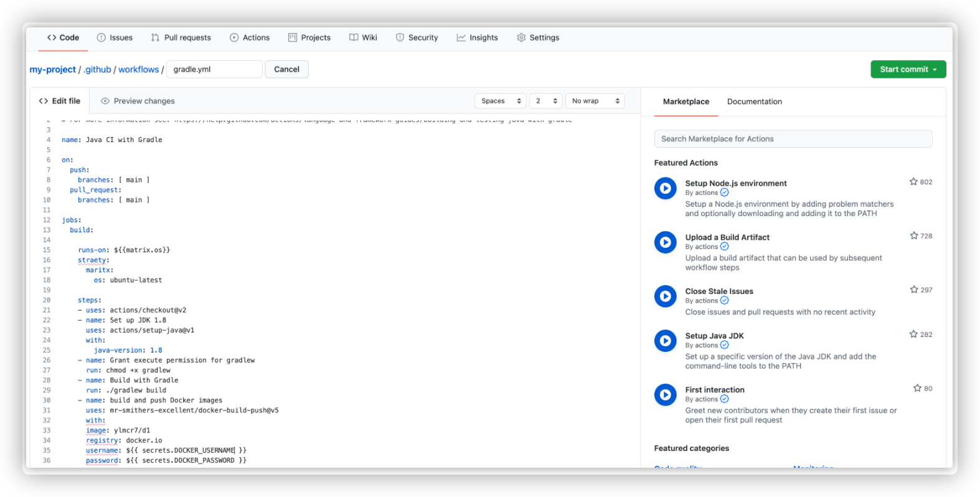Open the Security tab
The image size is (980, 497).
[417, 37]
